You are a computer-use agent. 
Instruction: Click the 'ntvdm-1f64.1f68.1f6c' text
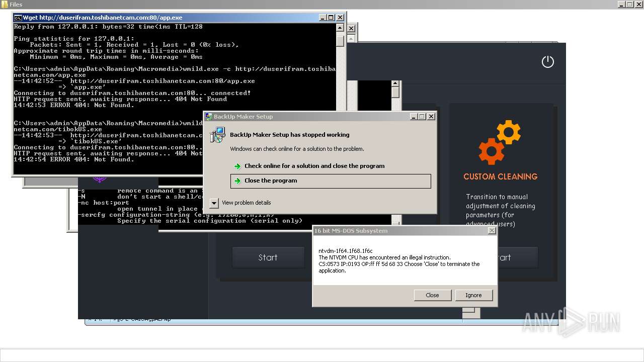pyautogui.click(x=346, y=251)
